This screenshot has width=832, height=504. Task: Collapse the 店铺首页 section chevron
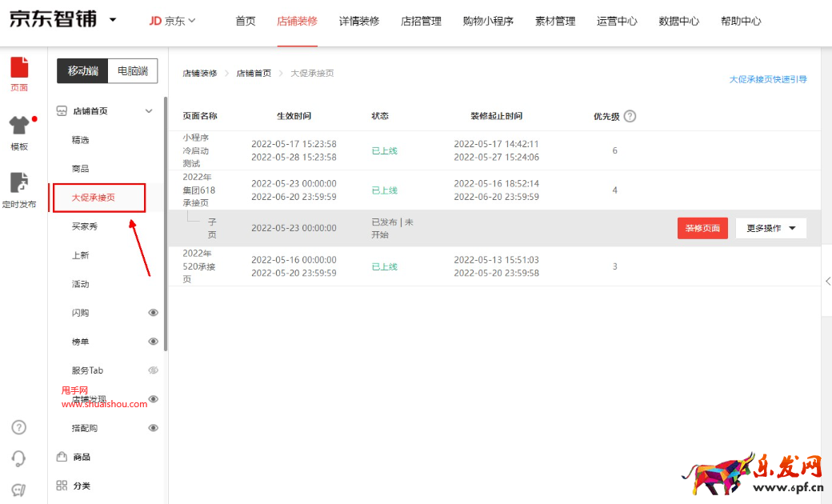click(149, 111)
